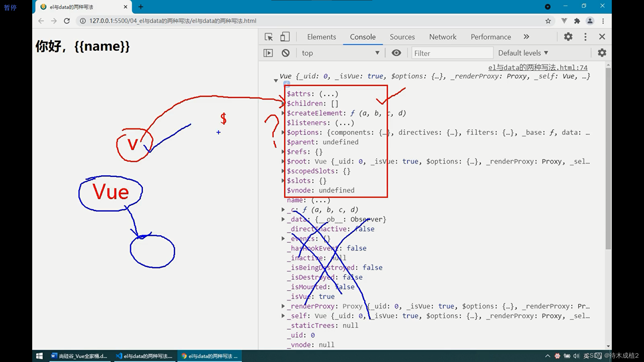Switch to the Elements tab

[321, 37]
